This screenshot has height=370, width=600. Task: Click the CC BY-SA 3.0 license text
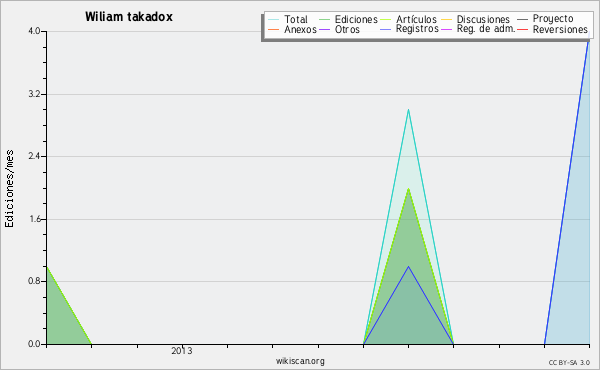click(569, 363)
